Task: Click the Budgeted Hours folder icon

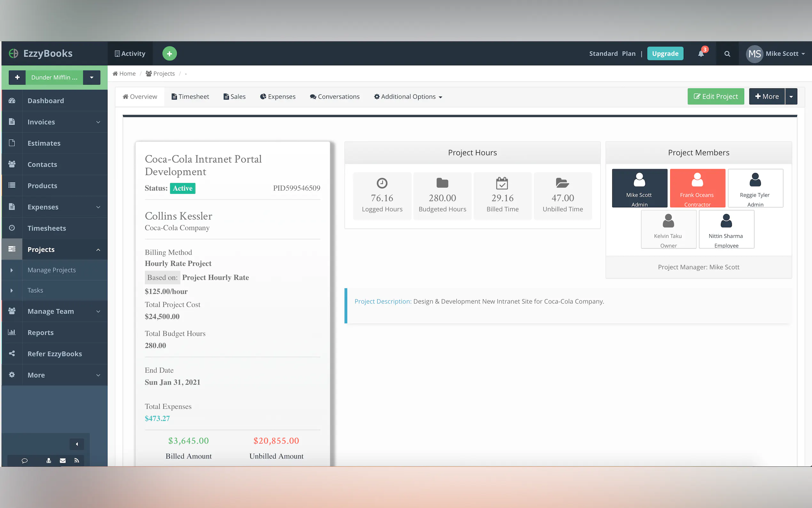Action: [x=442, y=183]
